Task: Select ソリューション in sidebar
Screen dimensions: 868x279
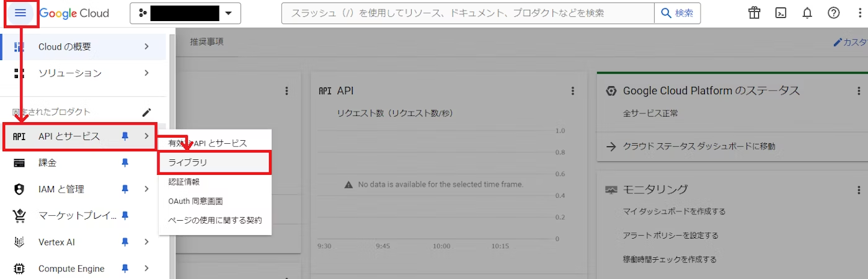Action: click(x=83, y=73)
